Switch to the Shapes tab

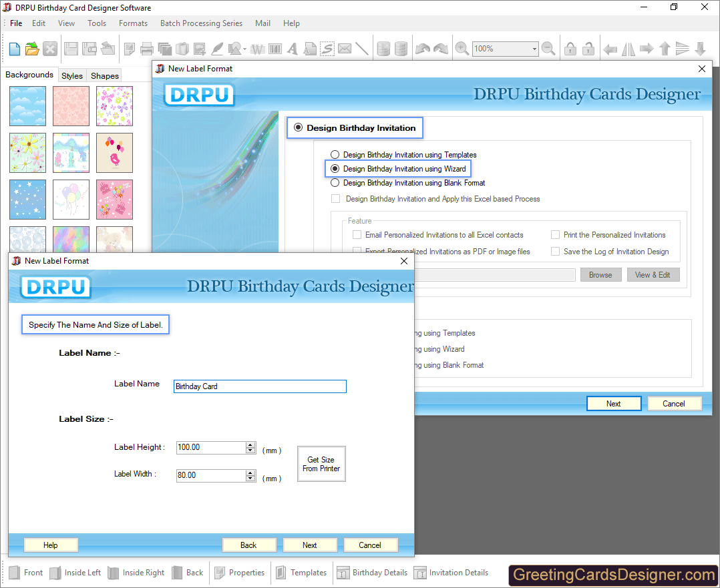[x=105, y=75]
